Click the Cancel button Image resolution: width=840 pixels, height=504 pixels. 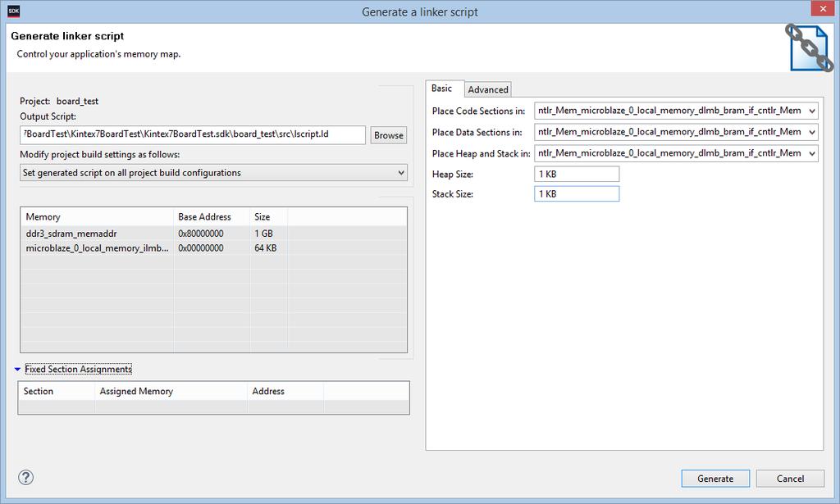tap(790, 479)
